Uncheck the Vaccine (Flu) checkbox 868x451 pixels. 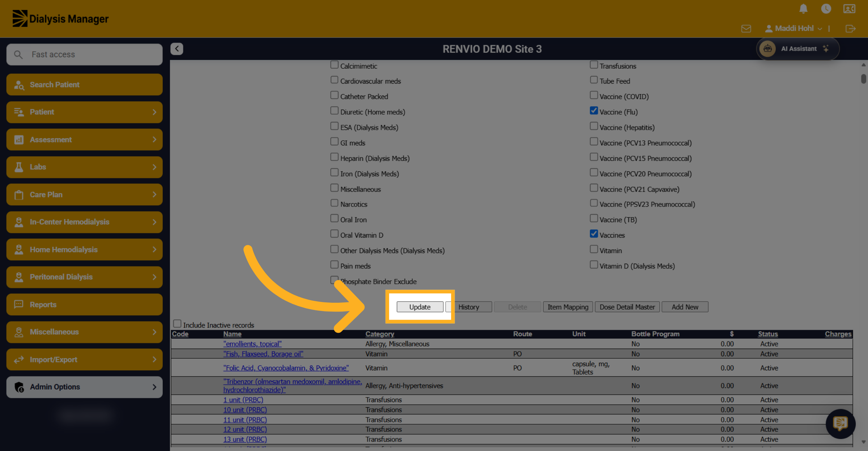pyautogui.click(x=593, y=111)
